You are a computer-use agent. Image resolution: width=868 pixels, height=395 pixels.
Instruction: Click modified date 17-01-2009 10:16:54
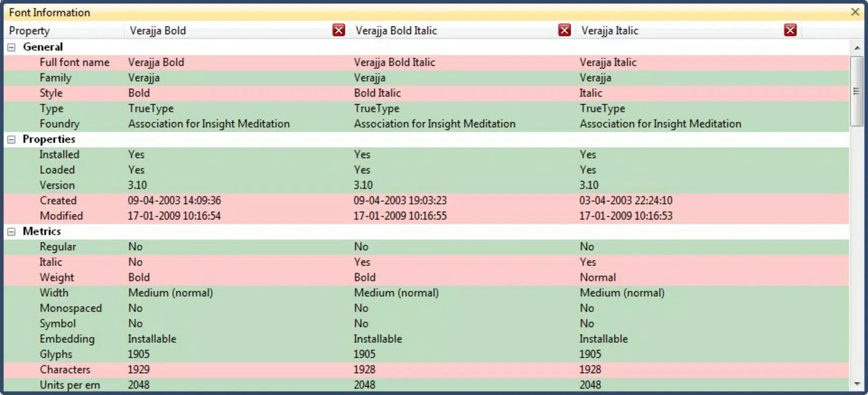[x=174, y=216]
